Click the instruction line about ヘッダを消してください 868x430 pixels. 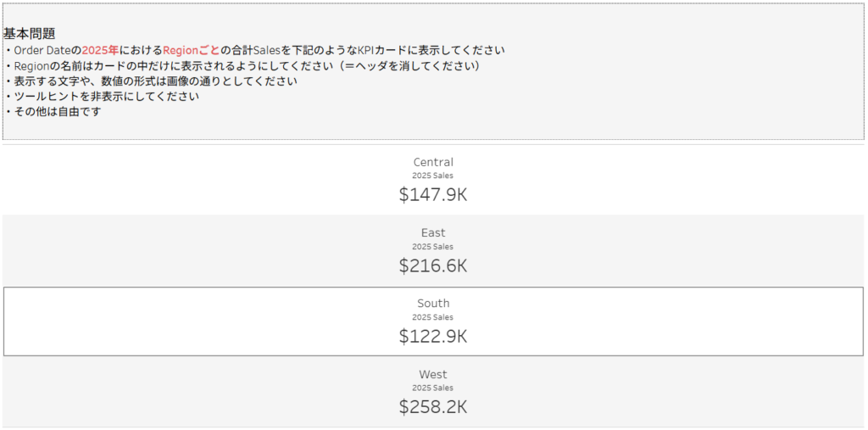coord(246,65)
